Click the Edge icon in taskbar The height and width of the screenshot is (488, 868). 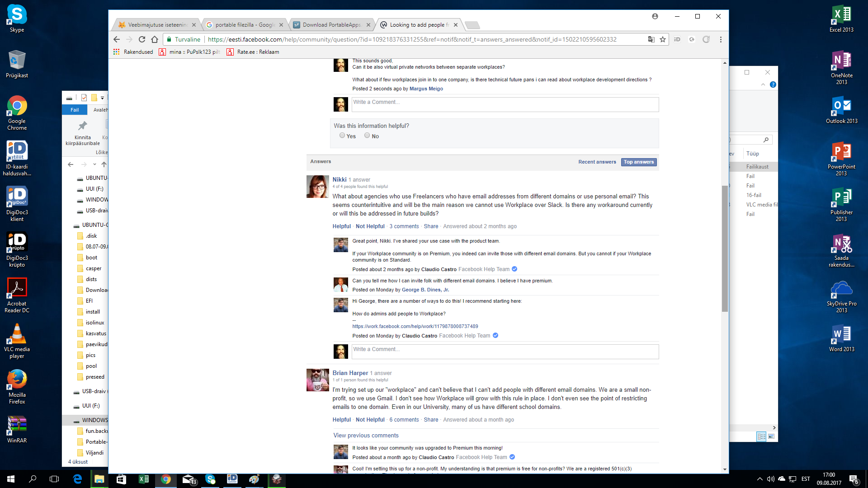[x=77, y=479]
